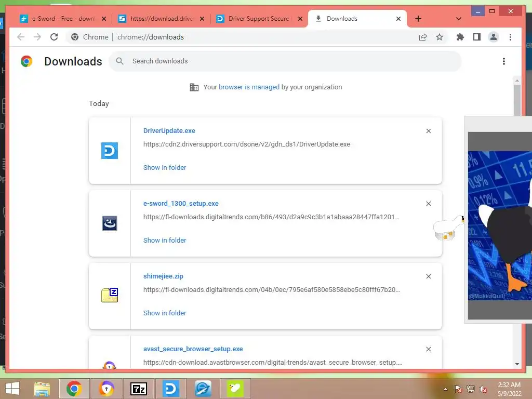This screenshot has height=399, width=532.
Task: Go forward with the browser forward arrow
Action: 37,37
